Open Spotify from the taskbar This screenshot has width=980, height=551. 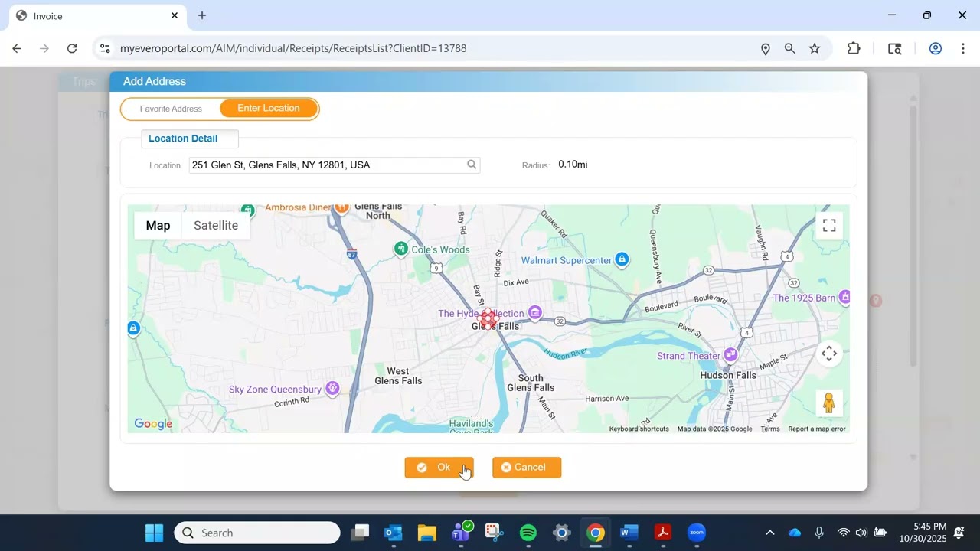[x=528, y=533]
